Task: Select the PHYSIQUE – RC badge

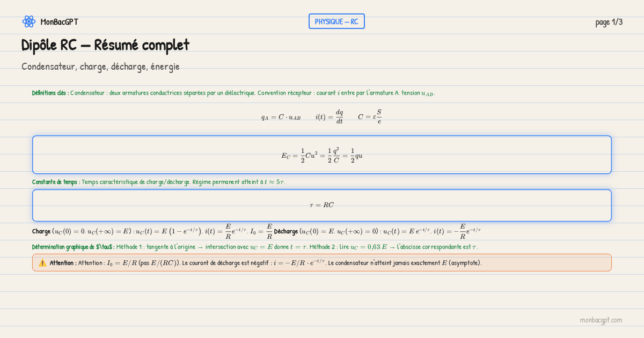Action: tap(336, 21)
